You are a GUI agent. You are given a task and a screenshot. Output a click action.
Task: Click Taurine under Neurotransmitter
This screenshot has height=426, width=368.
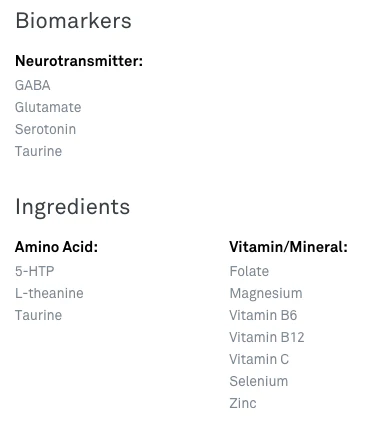[x=38, y=151]
